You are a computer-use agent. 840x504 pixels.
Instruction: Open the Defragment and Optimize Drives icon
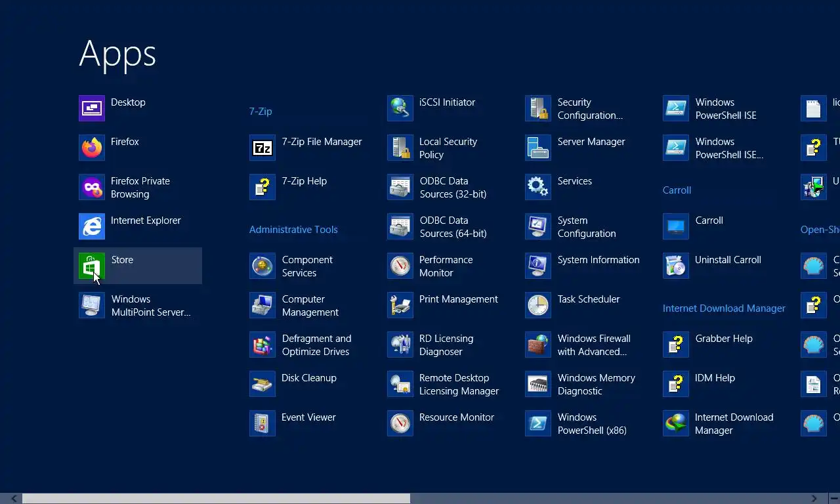point(262,345)
